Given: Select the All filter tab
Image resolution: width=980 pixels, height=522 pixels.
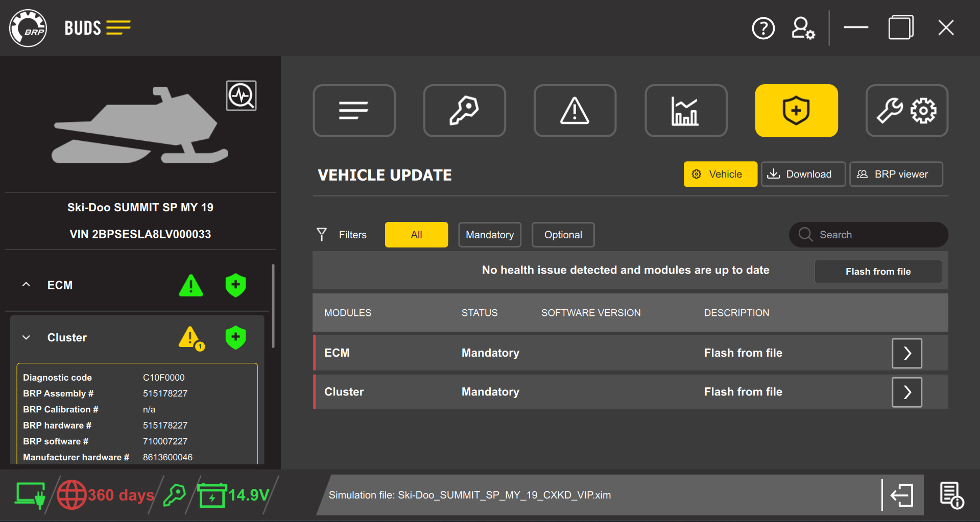Looking at the screenshot, I should click(x=416, y=234).
